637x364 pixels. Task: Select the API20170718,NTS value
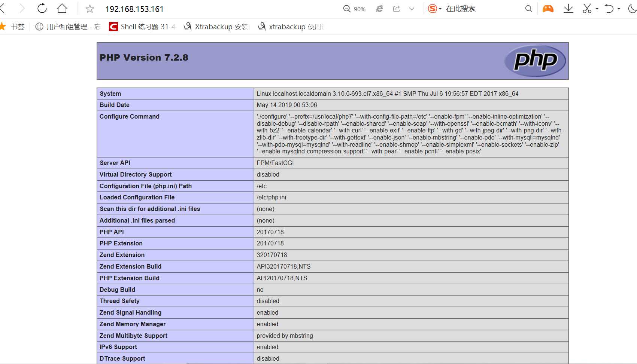click(x=282, y=278)
